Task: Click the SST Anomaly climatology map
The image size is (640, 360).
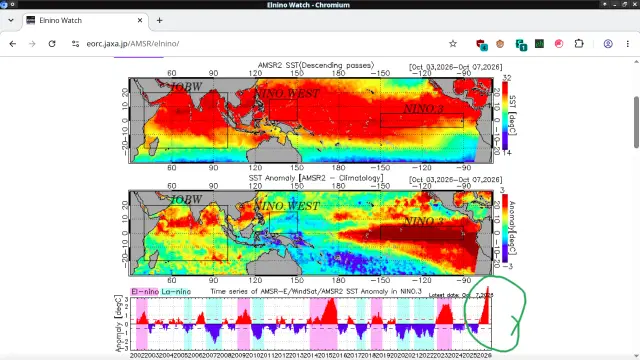Action: click(x=311, y=233)
